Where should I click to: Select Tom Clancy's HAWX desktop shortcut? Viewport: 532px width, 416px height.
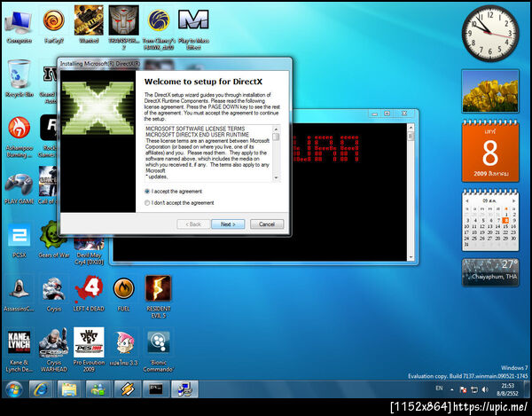coord(159,29)
